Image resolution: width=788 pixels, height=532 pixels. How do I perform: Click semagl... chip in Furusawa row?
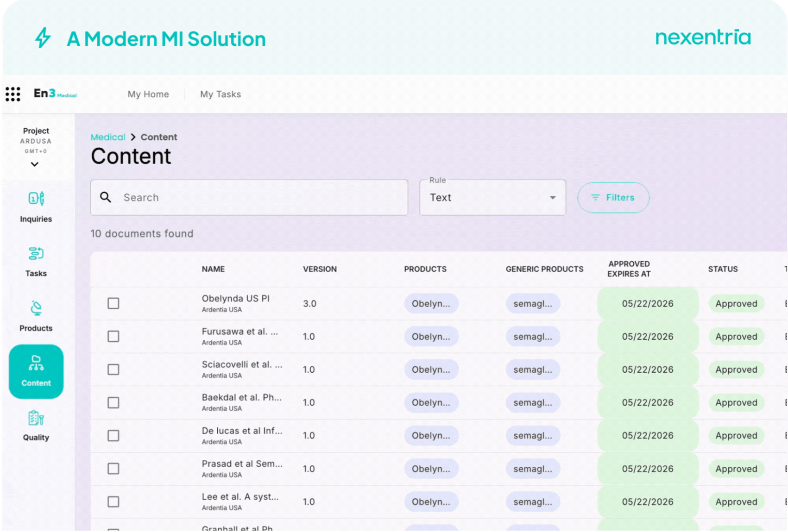coord(533,337)
